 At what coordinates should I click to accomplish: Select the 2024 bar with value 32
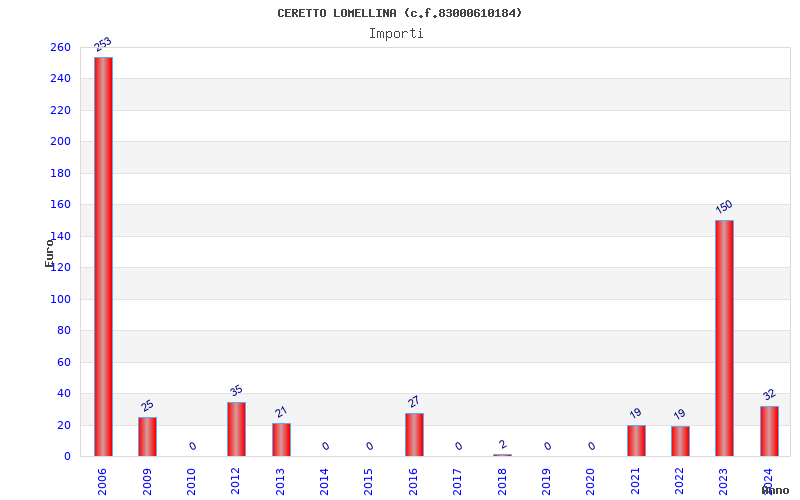[x=769, y=431]
